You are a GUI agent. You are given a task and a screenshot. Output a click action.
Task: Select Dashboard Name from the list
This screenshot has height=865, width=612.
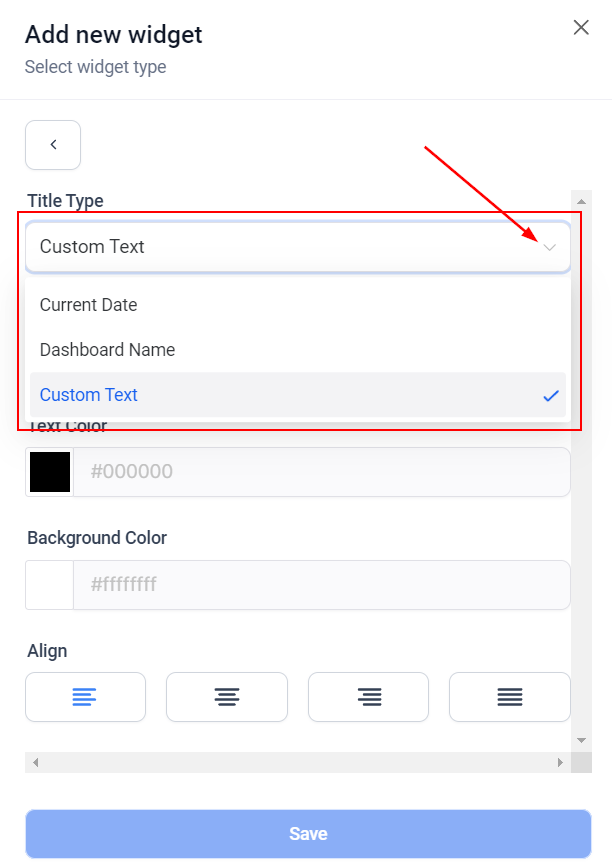107,350
